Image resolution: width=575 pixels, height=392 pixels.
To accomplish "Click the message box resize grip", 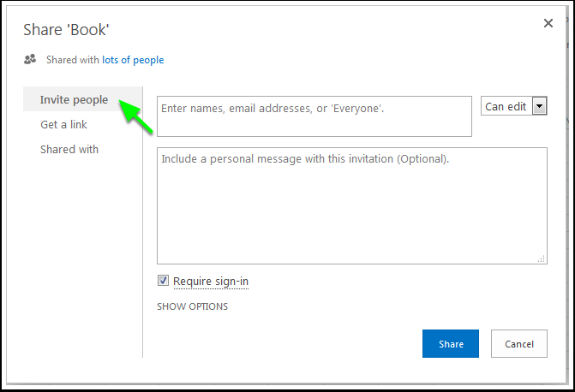I will (542, 258).
